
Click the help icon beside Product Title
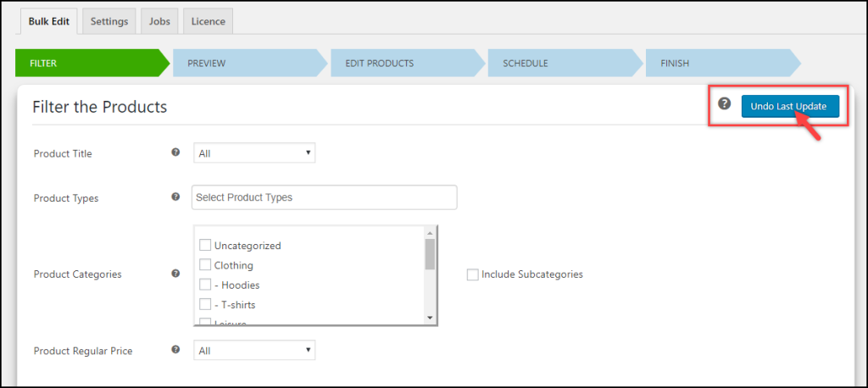[175, 152]
